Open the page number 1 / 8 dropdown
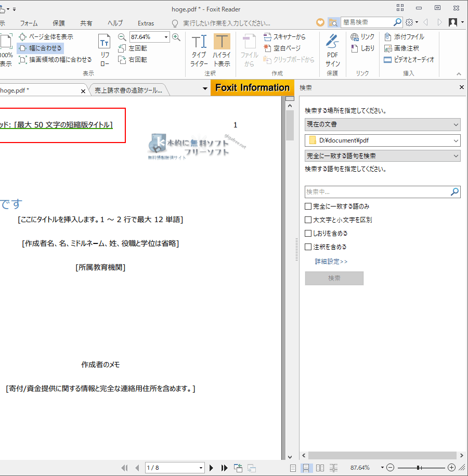468x476 pixels. [201, 468]
